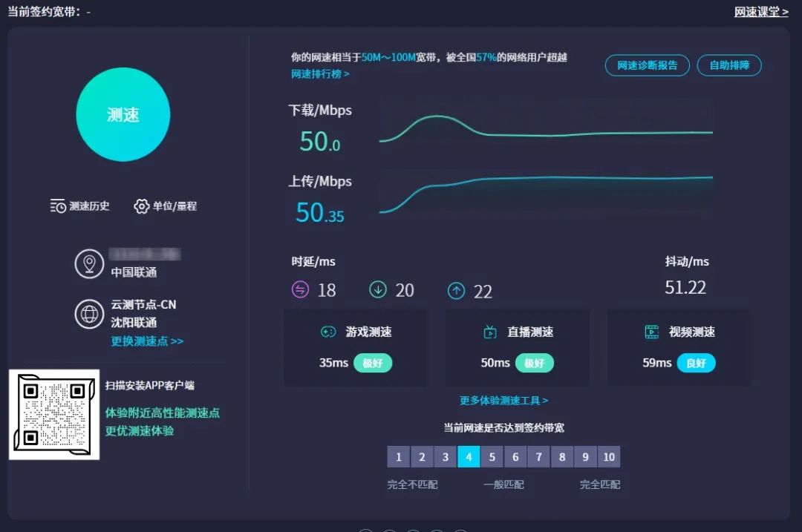802x532 pixels.
Task: Start the test with 测速 button
Action: pyautogui.click(x=123, y=115)
